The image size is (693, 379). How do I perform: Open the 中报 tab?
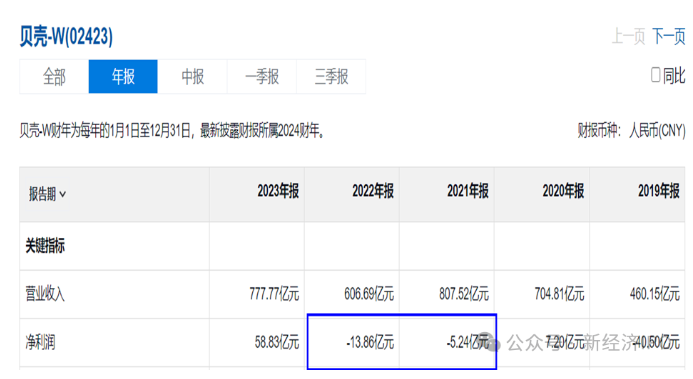[192, 76]
